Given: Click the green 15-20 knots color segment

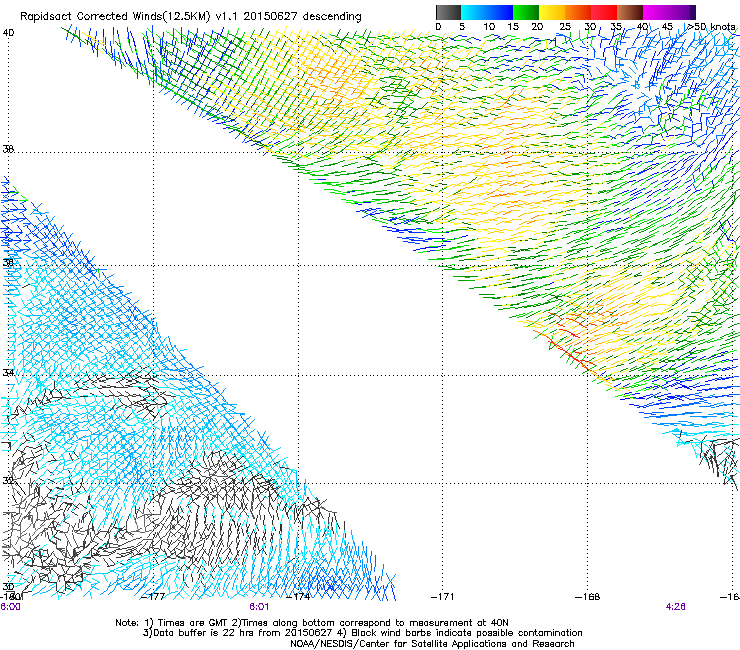Looking at the screenshot, I should pyautogui.click(x=526, y=12).
